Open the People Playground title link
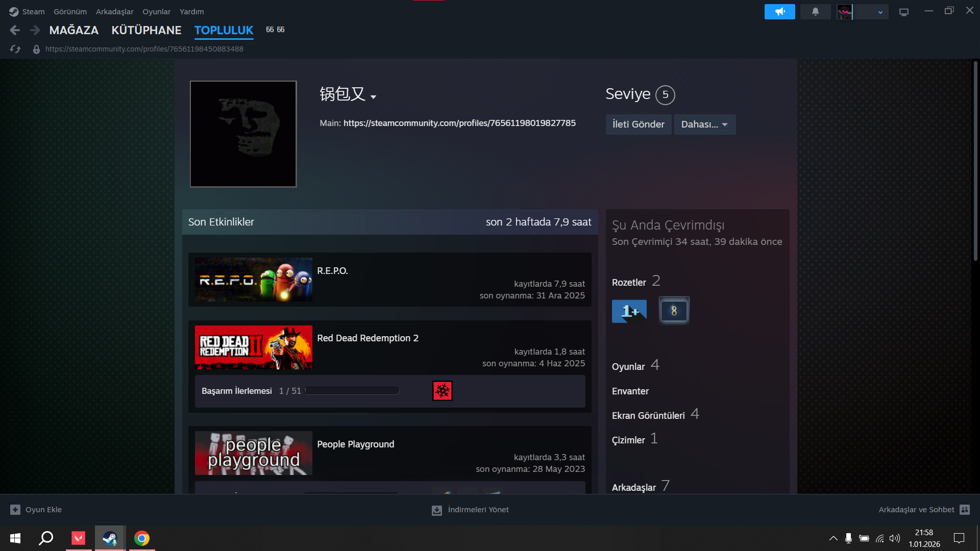This screenshot has width=980, height=551. 356,444
